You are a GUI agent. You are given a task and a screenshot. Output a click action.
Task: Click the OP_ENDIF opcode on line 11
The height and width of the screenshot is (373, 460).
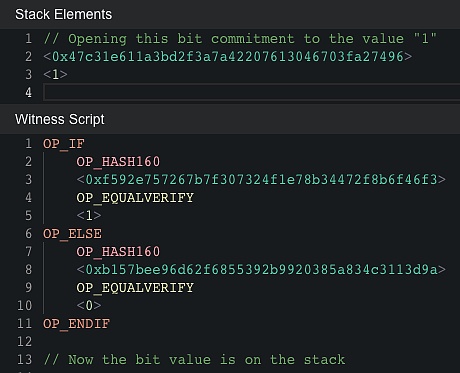[76, 324]
